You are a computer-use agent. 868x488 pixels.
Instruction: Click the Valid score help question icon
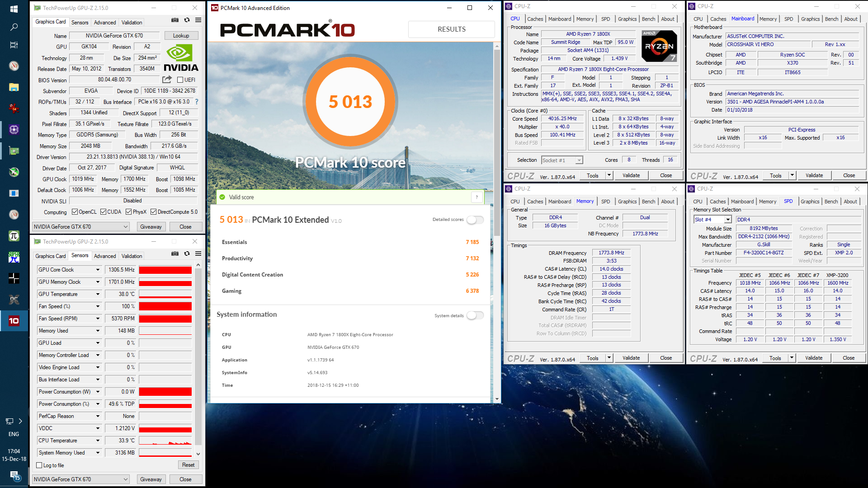(x=476, y=197)
